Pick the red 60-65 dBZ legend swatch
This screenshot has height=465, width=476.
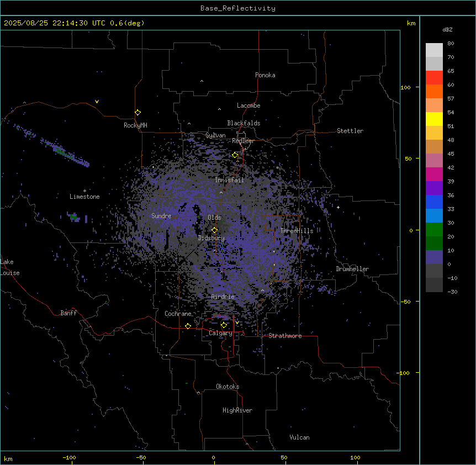pos(434,77)
